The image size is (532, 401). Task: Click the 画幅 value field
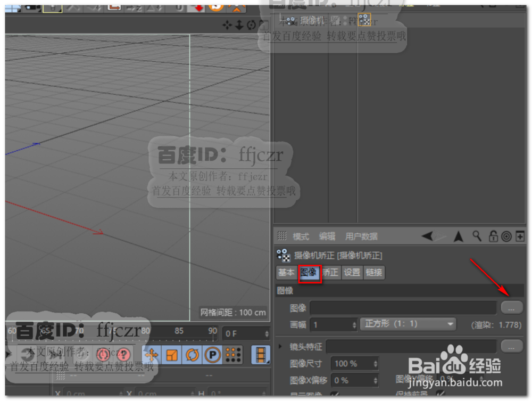pyautogui.click(x=331, y=325)
